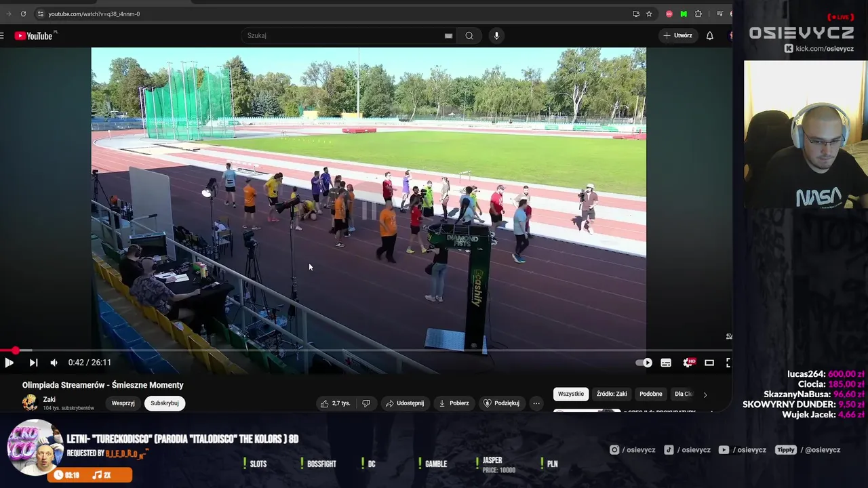Click the search magnifier button
This screenshot has height=488, width=868.
tap(469, 35)
